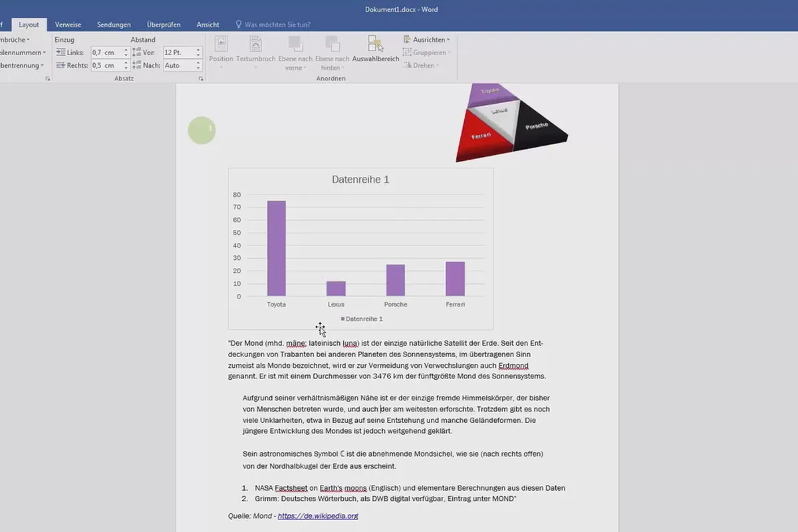Click the 'Toyota' axis label in chart
Image resolution: width=798 pixels, height=532 pixels.
pyautogui.click(x=277, y=305)
